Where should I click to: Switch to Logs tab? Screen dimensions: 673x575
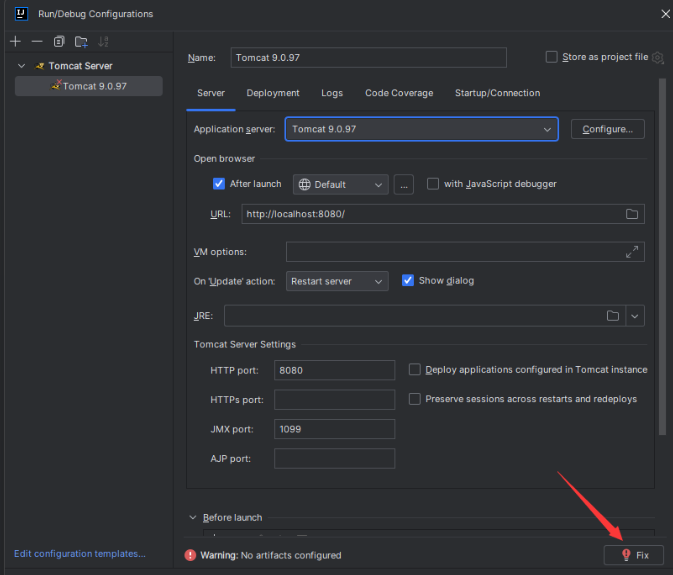(332, 93)
